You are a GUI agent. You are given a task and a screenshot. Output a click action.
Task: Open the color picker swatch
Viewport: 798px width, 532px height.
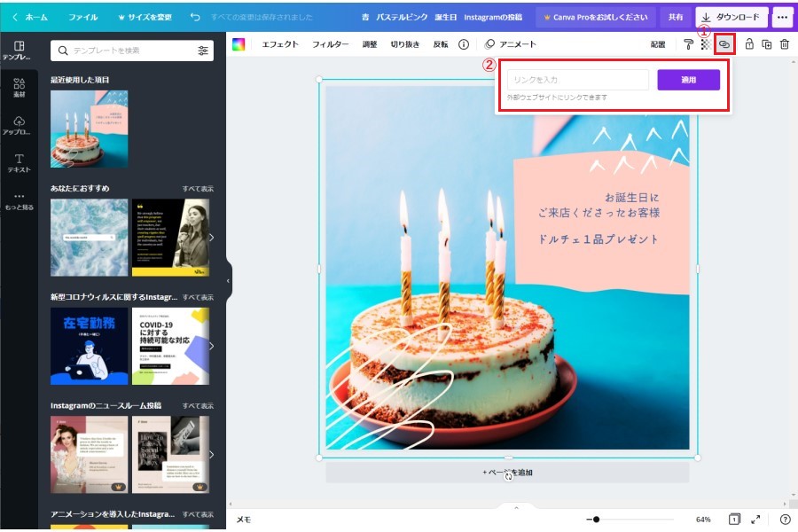tap(239, 44)
